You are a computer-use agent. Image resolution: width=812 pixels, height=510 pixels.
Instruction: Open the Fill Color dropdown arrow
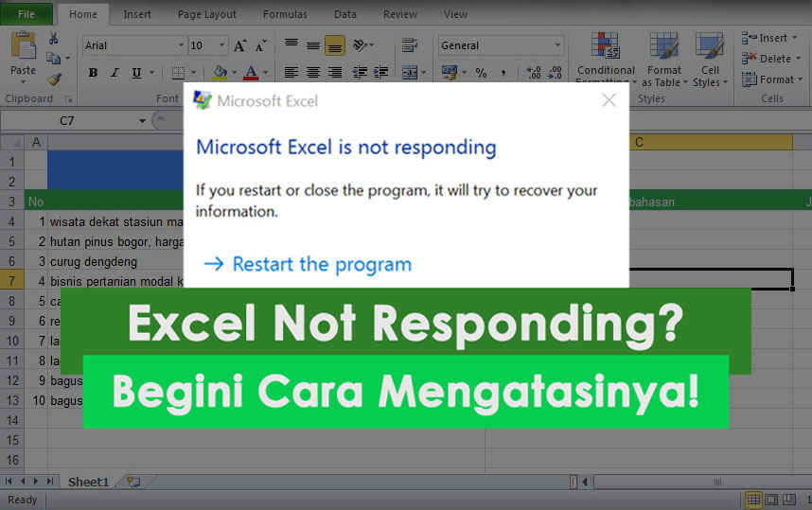coord(234,73)
